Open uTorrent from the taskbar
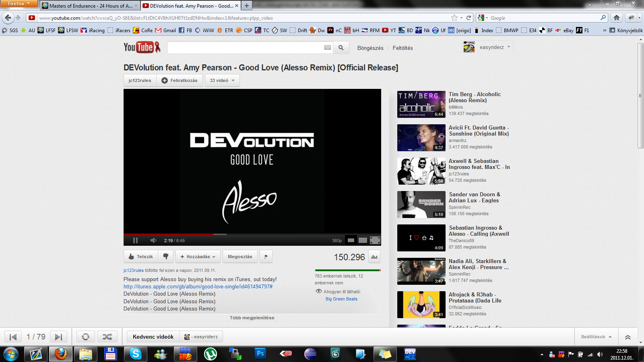 [211, 354]
